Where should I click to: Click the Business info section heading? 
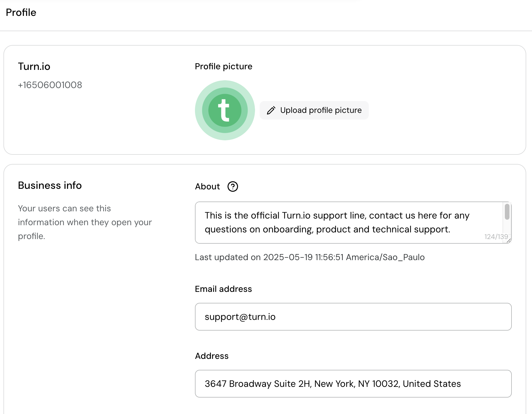(x=50, y=185)
